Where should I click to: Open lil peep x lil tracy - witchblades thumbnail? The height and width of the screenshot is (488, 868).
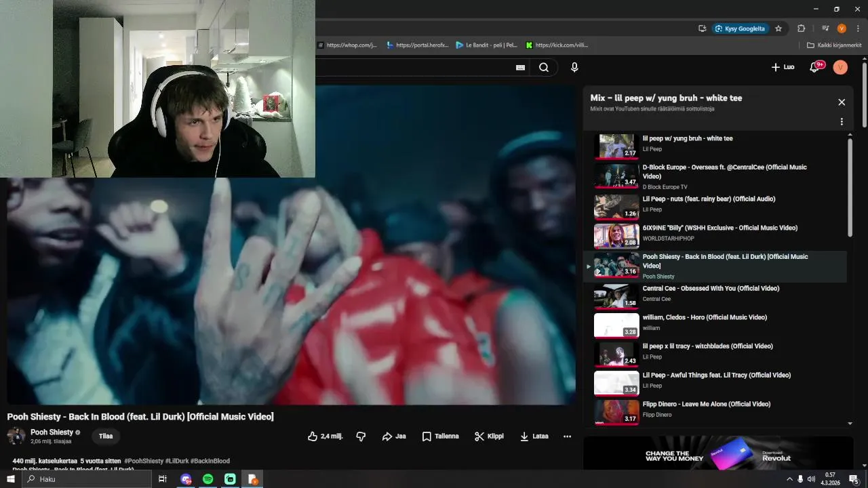click(616, 354)
